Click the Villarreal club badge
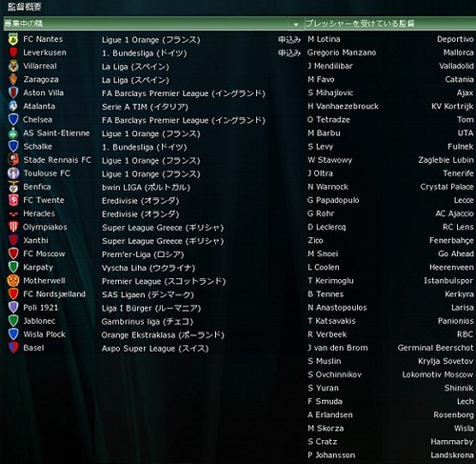The width and height of the screenshot is (476, 464). click(x=13, y=66)
